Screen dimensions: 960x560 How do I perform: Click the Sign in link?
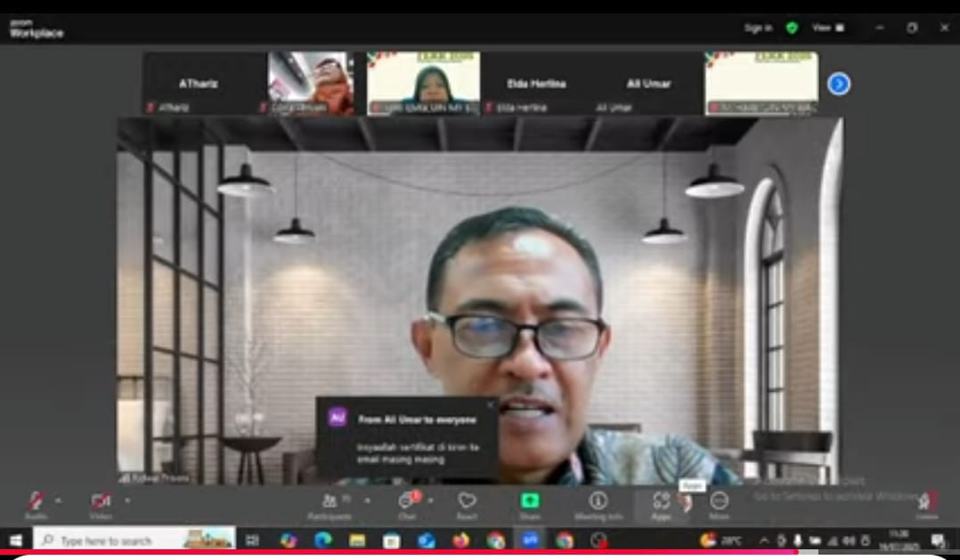click(758, 28)
